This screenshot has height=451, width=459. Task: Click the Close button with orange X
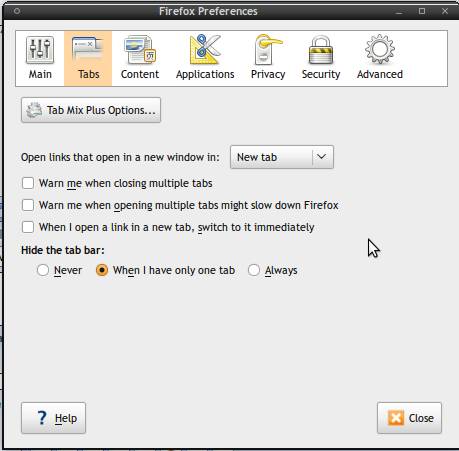409,418
